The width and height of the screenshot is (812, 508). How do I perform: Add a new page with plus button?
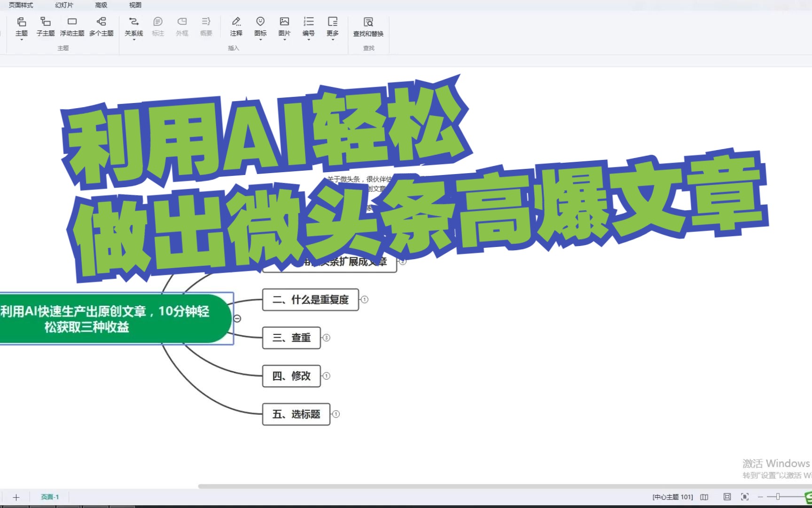[16, 497]
